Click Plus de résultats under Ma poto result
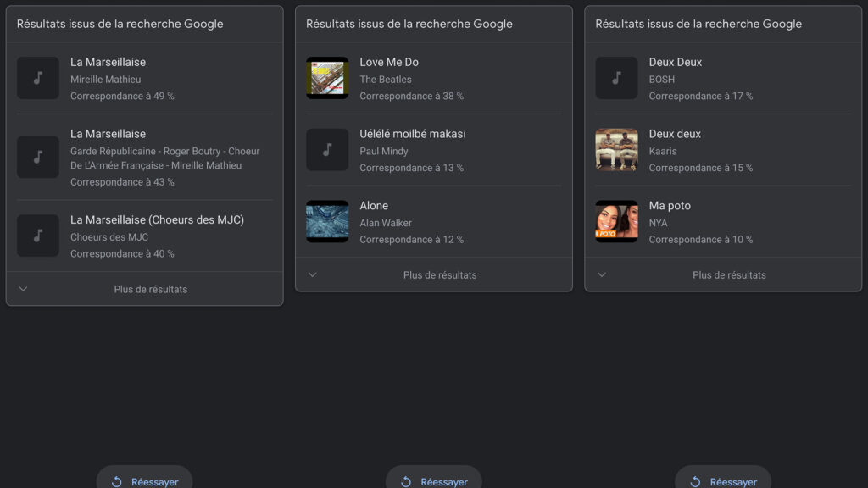 click(x=729, y=275)
